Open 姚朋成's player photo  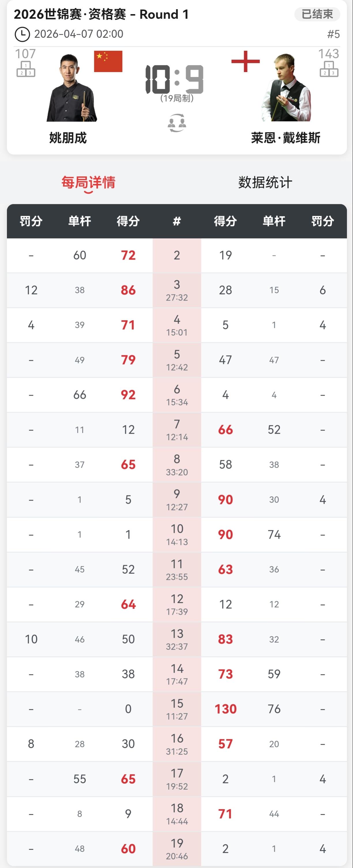[x=72, y=88]
